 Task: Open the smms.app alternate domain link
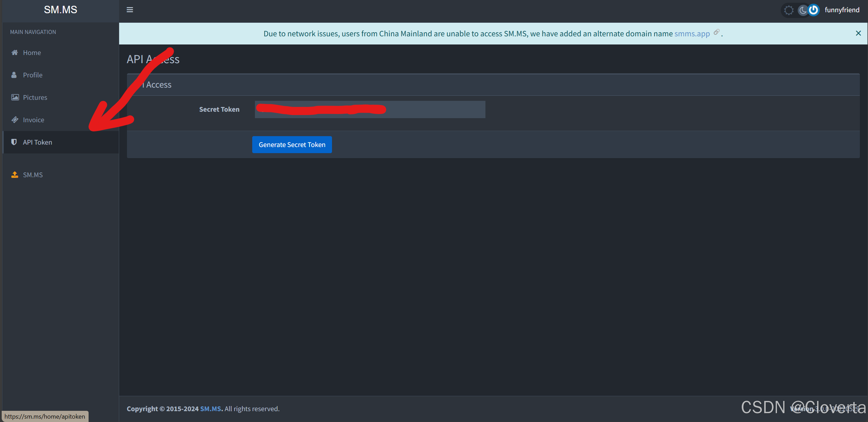[692, 34]
